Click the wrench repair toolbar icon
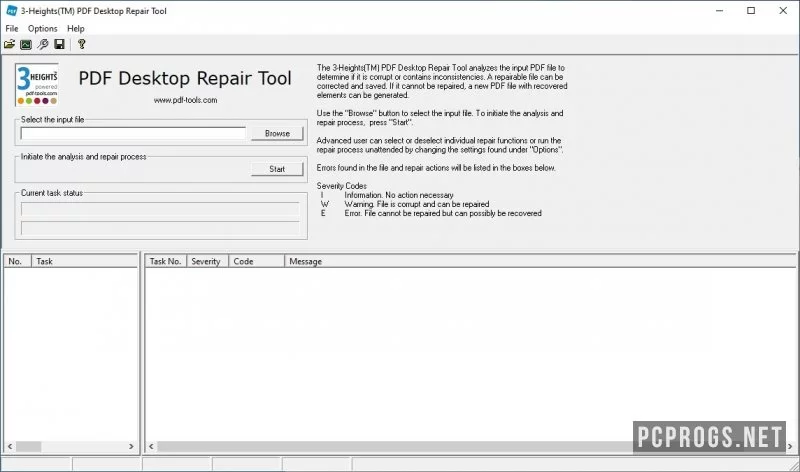This screenshot has width=800, height=472. (43, 44)
